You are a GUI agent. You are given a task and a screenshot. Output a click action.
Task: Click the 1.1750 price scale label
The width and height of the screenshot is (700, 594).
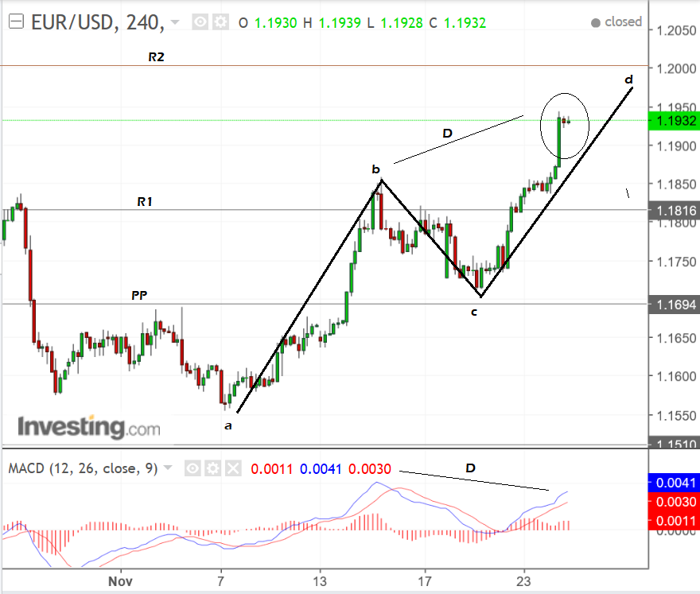pos(676,262)
